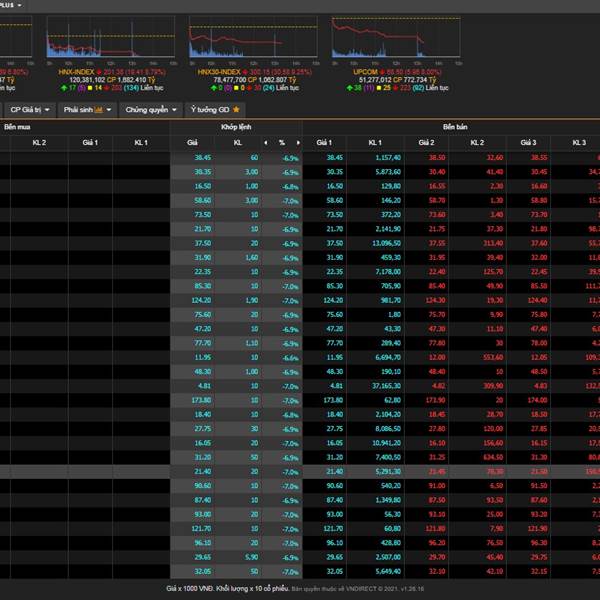
Task: Click UPCOM volume 51,277,012
Action: [377, 80]
